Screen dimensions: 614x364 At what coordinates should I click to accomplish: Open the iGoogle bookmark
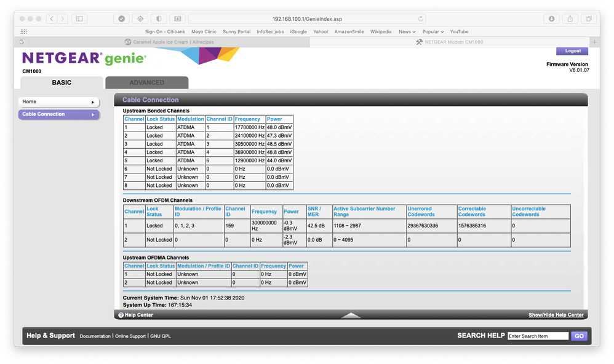pyautogui.click(x=298, y=32)
